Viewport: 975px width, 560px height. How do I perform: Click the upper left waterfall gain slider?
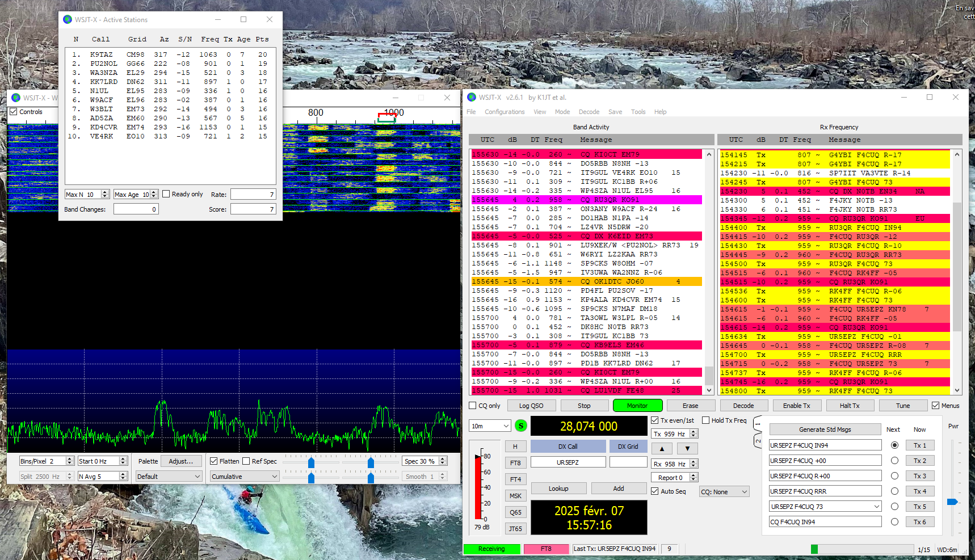tap(311, 463)
